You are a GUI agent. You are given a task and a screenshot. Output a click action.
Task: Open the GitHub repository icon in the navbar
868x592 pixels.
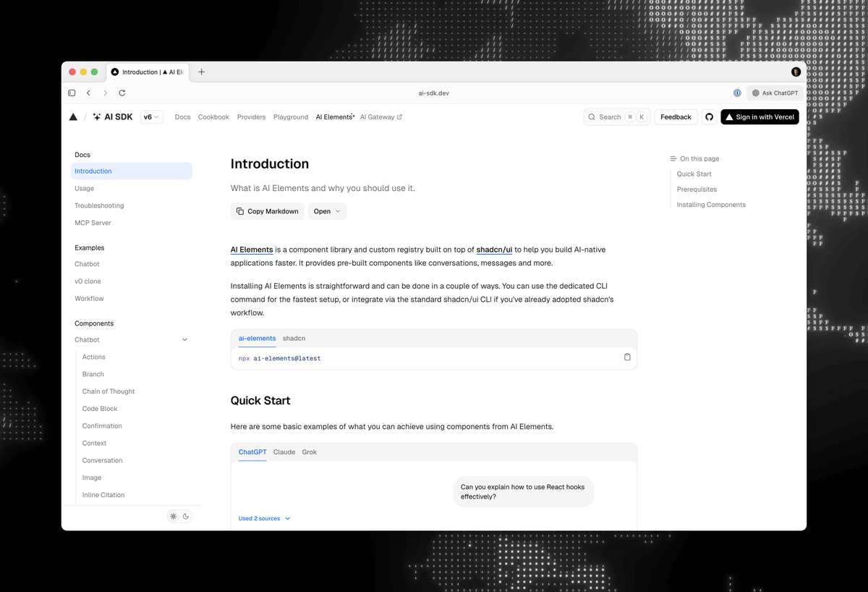(x=708, y=117)
